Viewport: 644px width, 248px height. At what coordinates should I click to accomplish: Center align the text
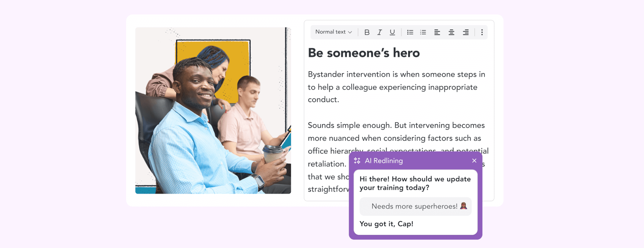pos(451,32)
